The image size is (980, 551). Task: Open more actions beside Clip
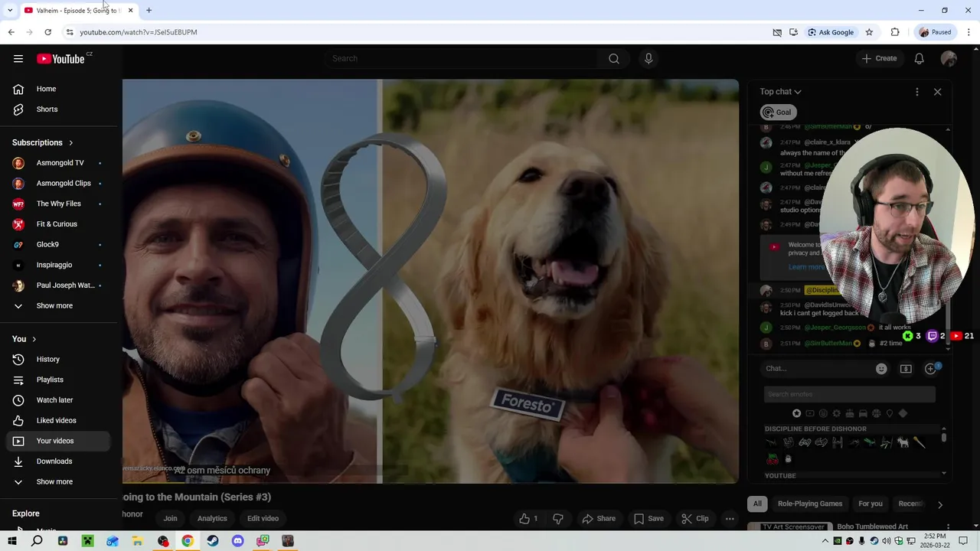point(730,519)
